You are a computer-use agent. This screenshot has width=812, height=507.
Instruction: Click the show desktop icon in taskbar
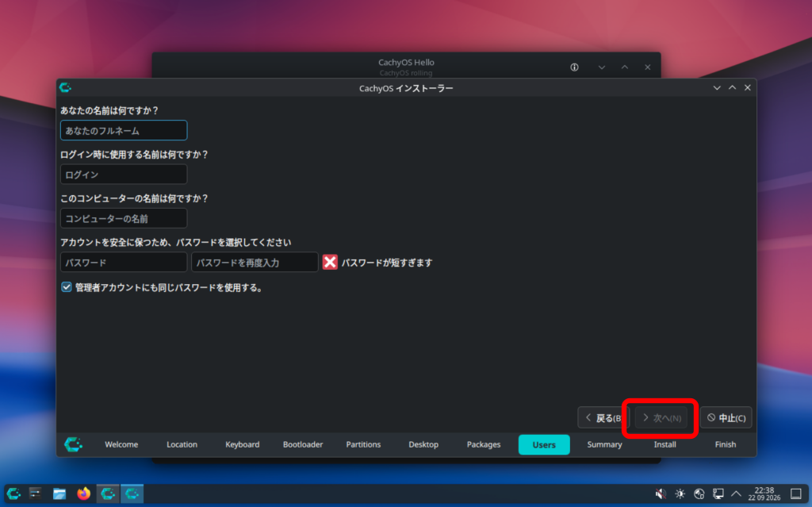796,494
